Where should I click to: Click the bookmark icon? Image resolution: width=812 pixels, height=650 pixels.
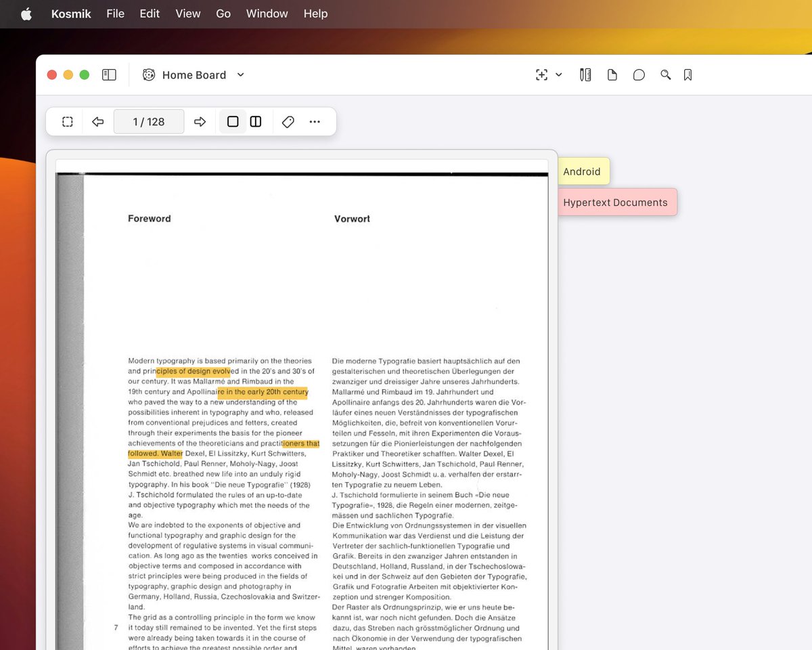688,75
